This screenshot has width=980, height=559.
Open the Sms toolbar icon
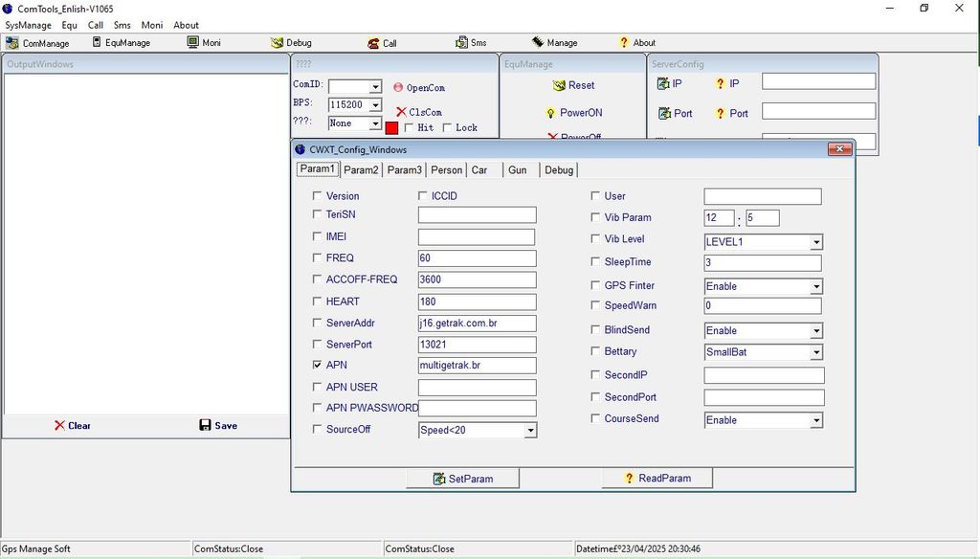click(x=461, y=43)
